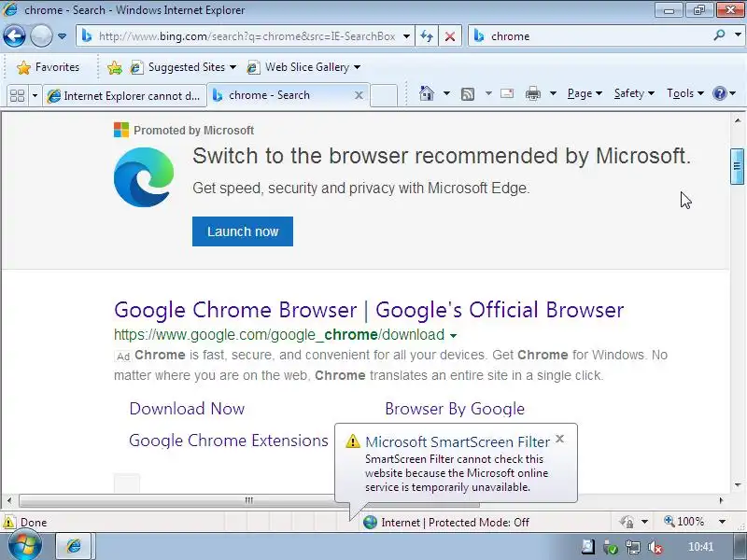Click the greyed Forward navigation button
This screenshot has height=560, width=747.
coord(41,36)
